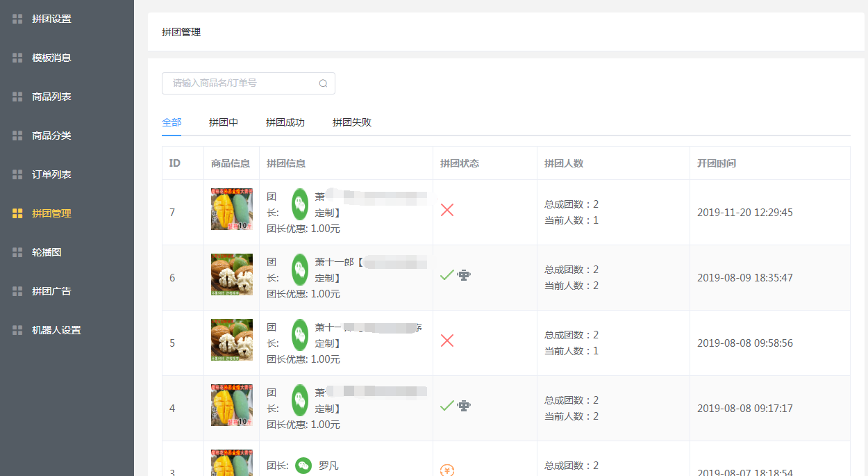The height and width of the screenshot is (476, 868).
Task: Click grid icon beside 拼团广告
Action: (17, 291)
